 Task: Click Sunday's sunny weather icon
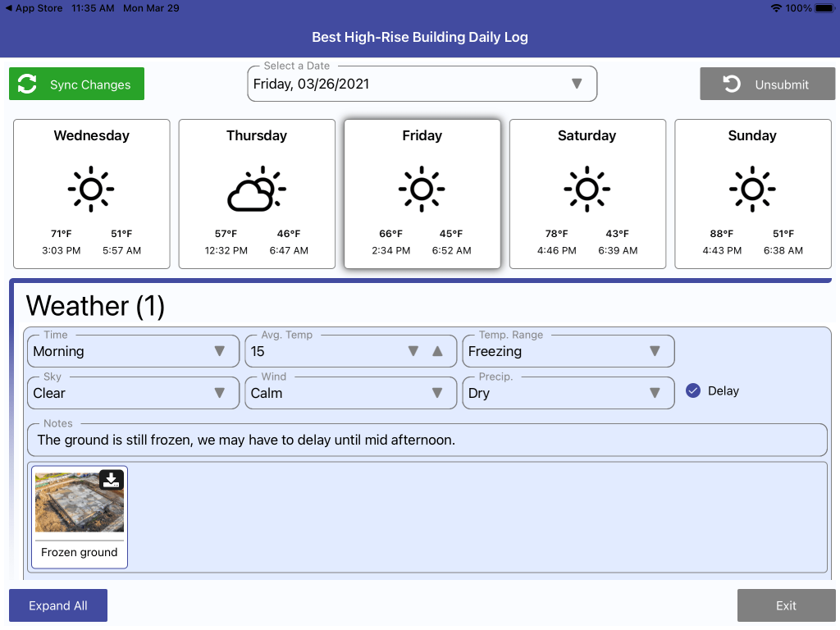point(752,189)
